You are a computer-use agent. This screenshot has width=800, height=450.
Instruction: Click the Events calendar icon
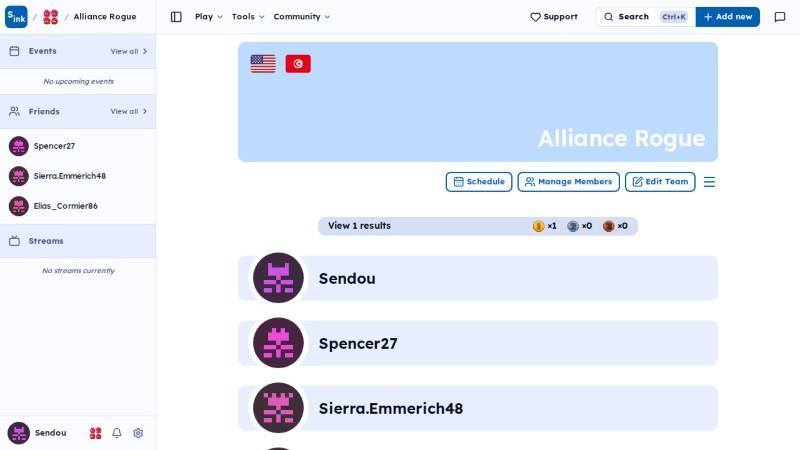click(14, 51)
